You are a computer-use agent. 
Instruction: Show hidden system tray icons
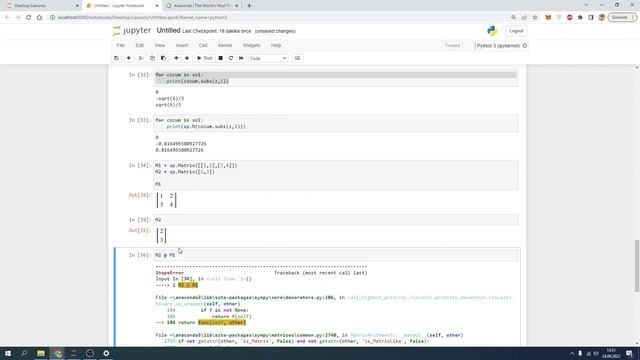point(572,353)
